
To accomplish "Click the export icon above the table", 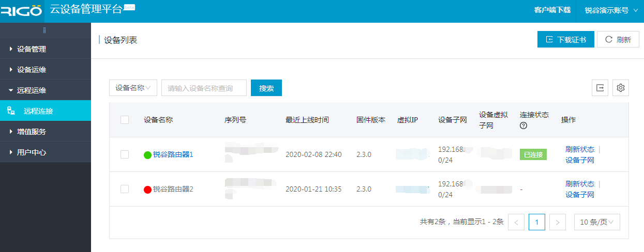I will 600,88.
